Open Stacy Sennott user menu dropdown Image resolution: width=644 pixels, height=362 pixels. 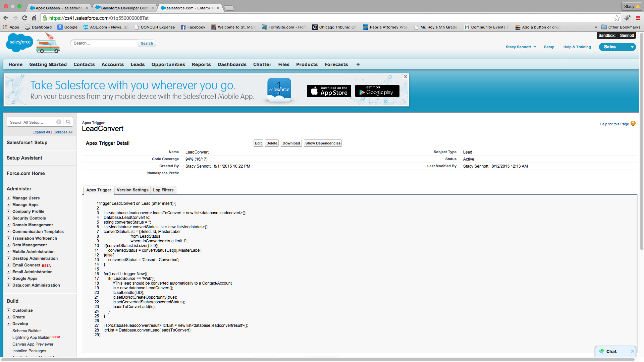pos(535,47)
